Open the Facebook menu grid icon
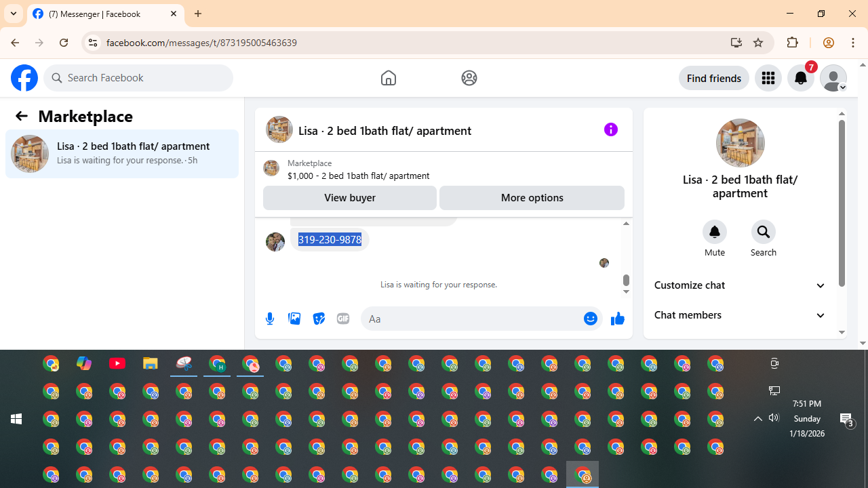The width and height of the screenshot is (868, 488). click(x=768, y=78)
